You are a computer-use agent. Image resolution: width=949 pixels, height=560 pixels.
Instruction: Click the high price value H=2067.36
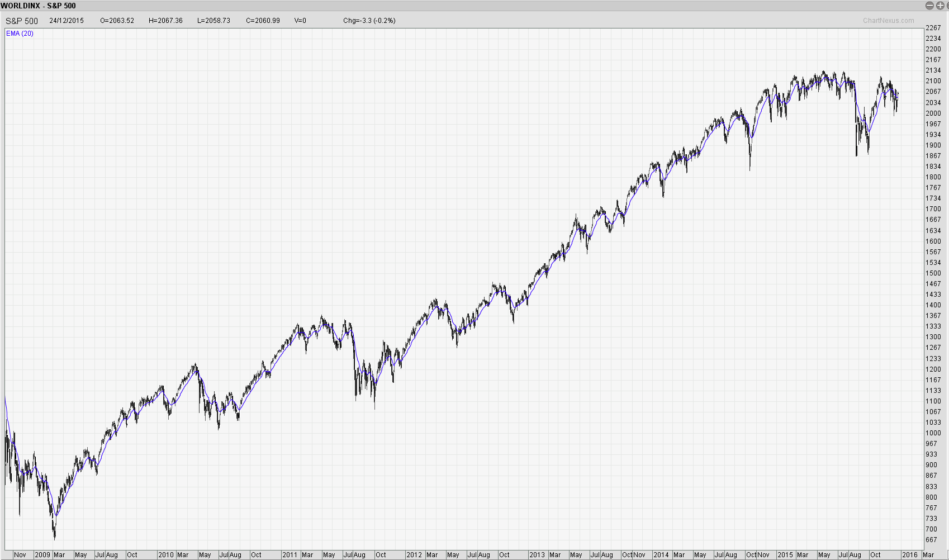coord(165,21)
